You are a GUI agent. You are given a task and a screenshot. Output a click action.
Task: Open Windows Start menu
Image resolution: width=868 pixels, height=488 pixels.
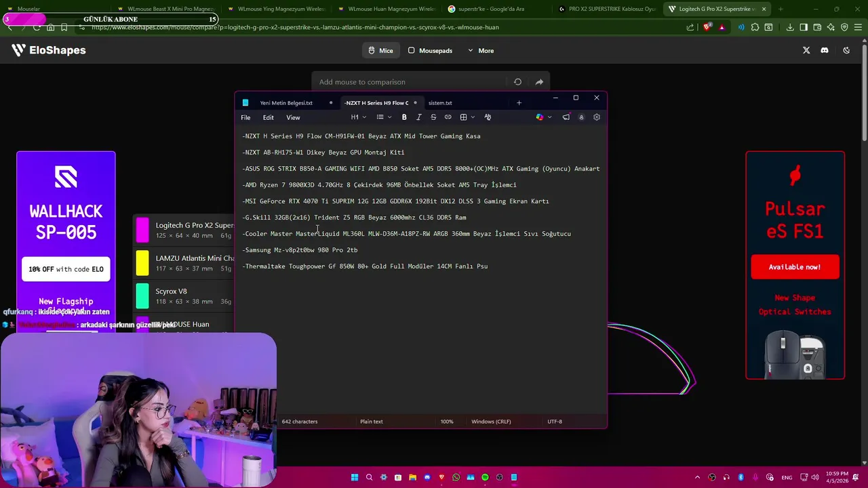[355, 477]
